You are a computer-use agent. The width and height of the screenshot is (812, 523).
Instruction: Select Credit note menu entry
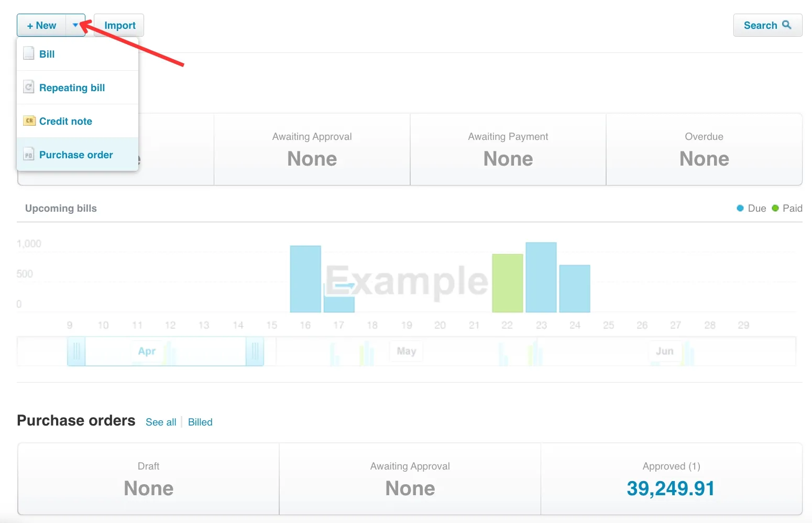78,121
